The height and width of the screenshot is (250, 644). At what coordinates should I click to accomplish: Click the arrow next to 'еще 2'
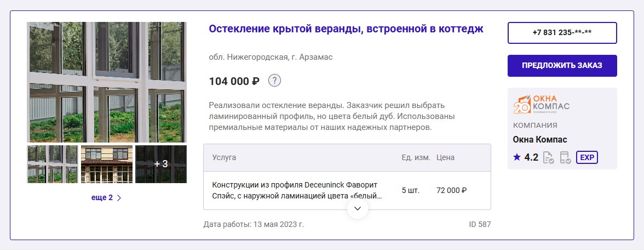tap(119, 198)
